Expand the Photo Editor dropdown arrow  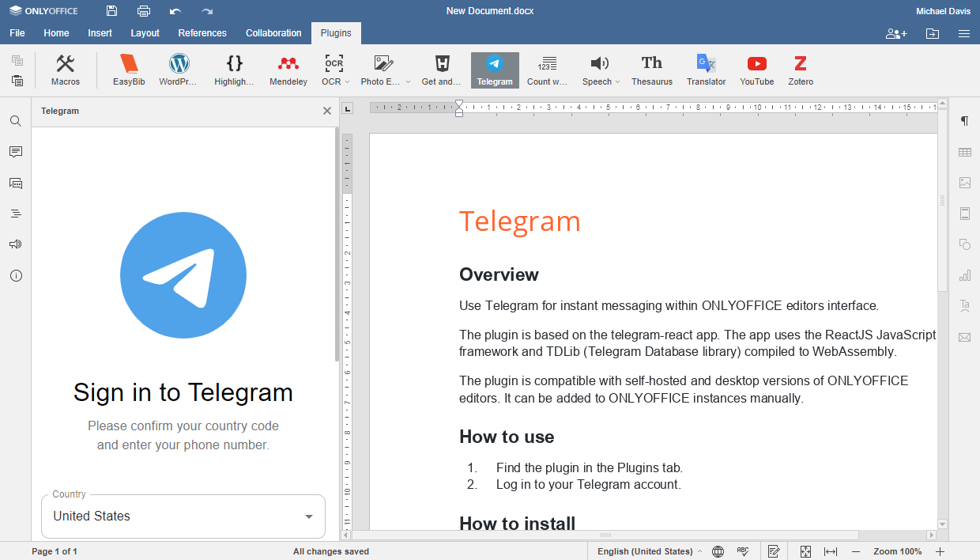(408, 82)
